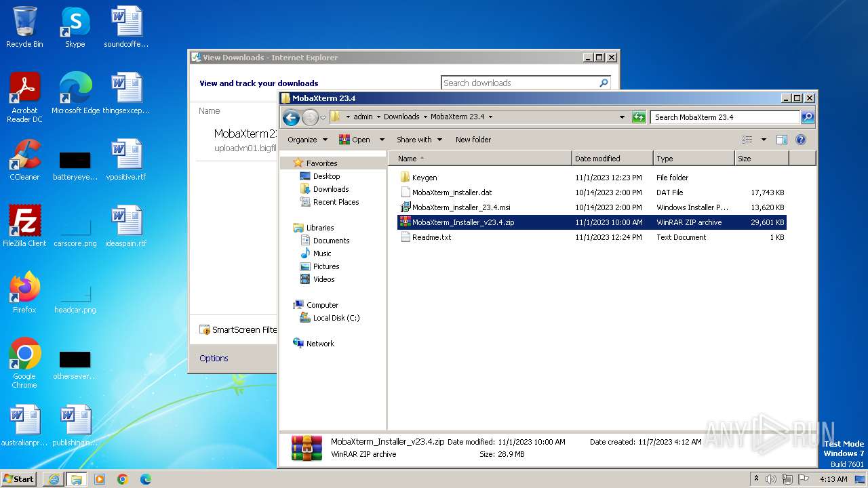Select Favorites in the navigation pane
This screenshot has width=868, height=488.
(321, 163)
